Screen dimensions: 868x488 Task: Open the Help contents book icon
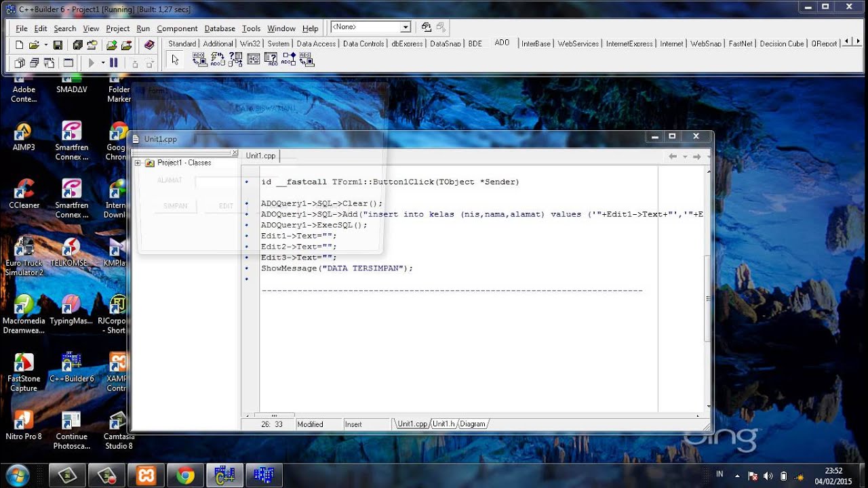[149, 45]
